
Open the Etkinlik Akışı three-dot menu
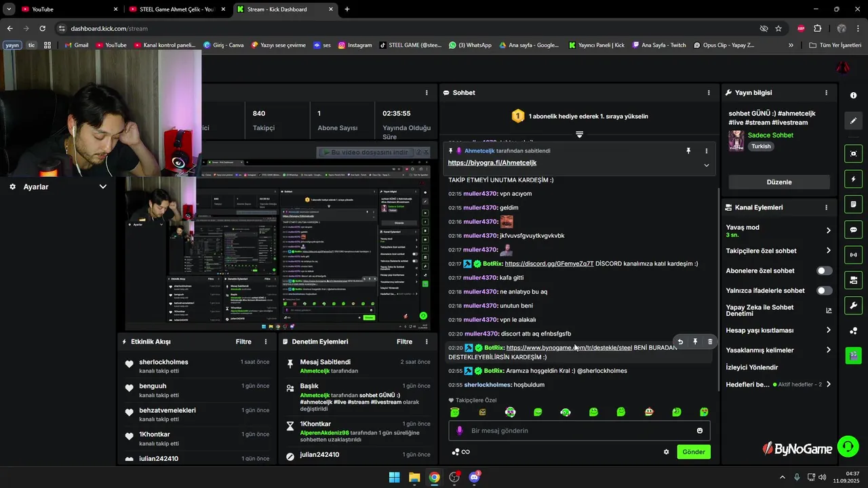(x=266, y=342)
